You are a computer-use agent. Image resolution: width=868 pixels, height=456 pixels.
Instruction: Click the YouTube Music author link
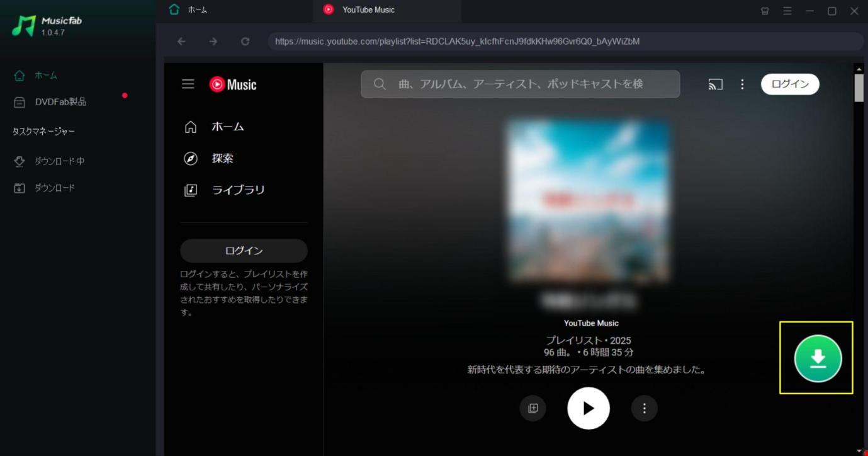point(591,323)
